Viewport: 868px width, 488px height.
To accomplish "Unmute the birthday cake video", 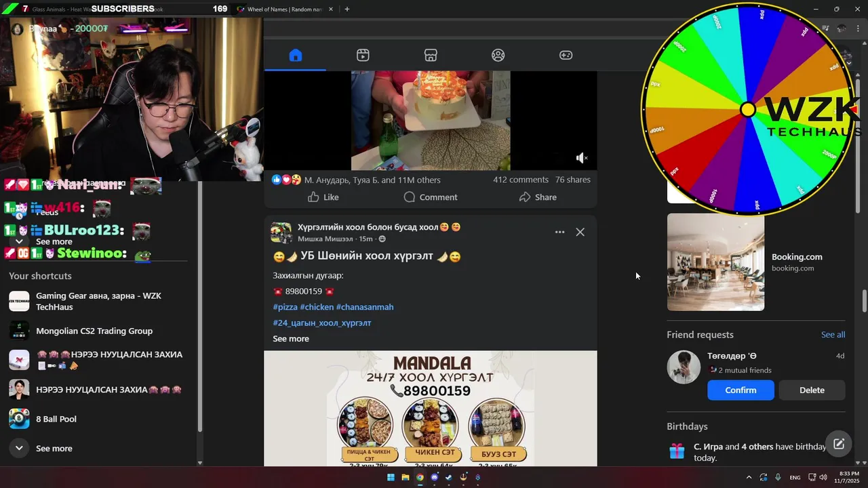I will [x=582, y=158].
